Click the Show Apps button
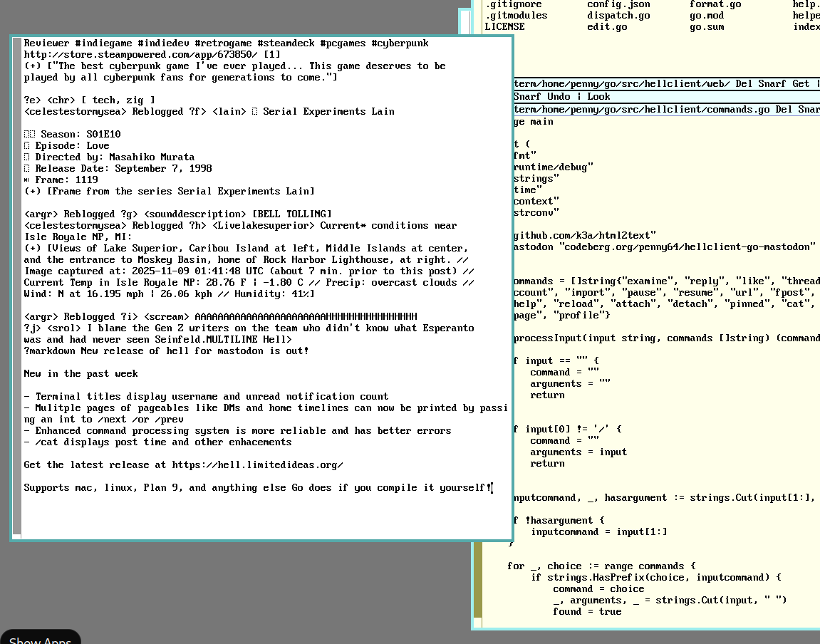820x644 pixels. (x=40, y=638)
